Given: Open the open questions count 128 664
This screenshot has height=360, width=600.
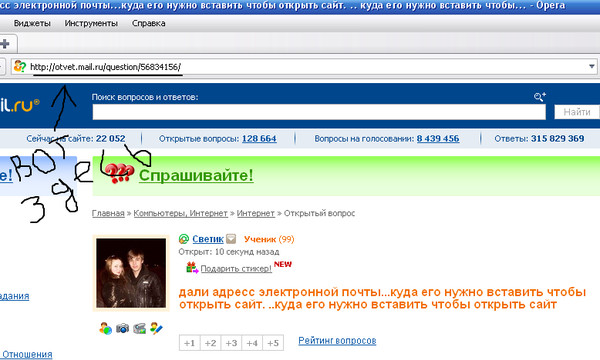Looking at the screenshot, I should click(x=259, y=138).
